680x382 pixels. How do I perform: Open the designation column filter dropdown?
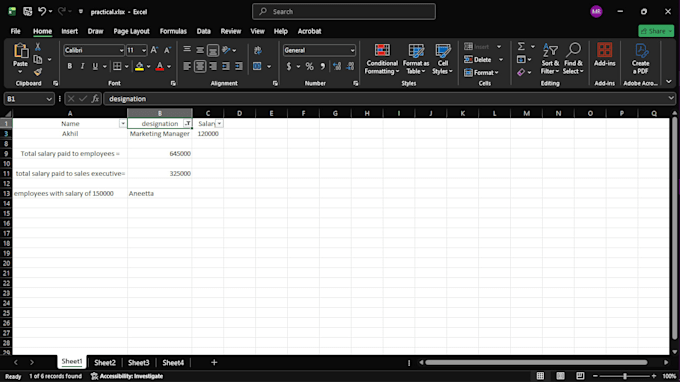188,124
